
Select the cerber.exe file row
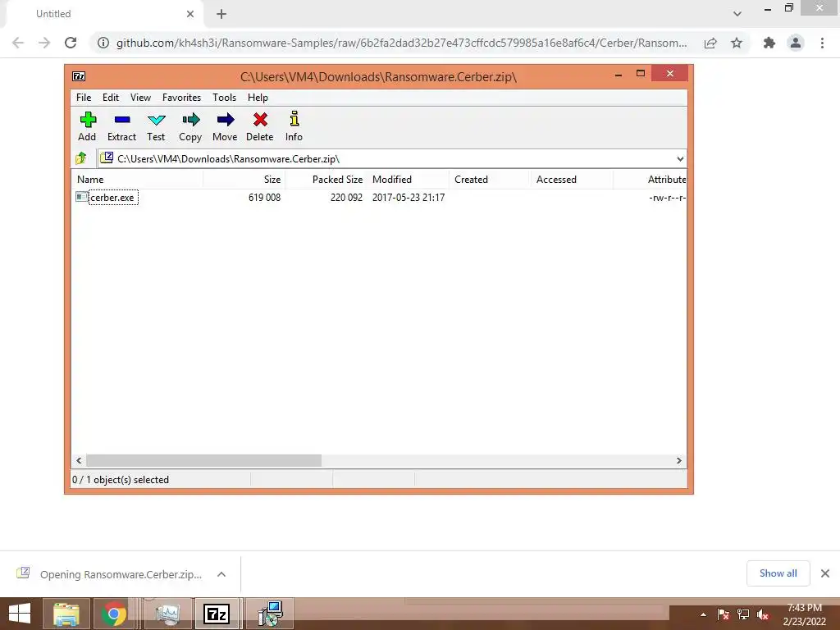click(x=379, y=197)
